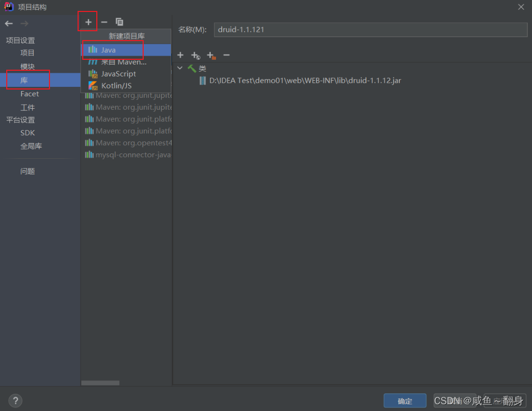Click the help question mark button
This screenshot has height=411, width=532.
coord(15,401)
